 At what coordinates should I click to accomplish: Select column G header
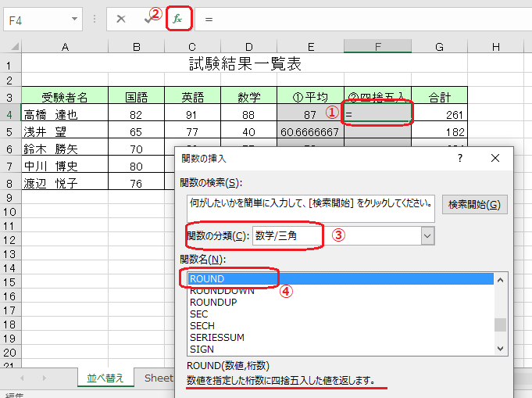[439, 46]
